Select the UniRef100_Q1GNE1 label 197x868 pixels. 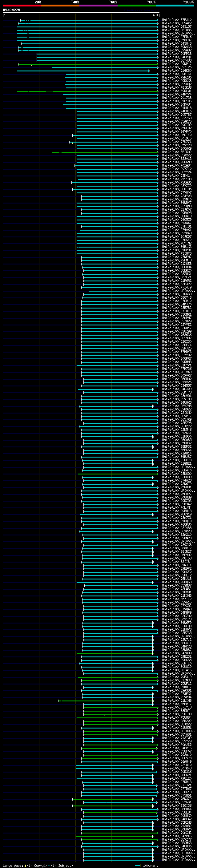pyautogui.click(x=177, y=463)
